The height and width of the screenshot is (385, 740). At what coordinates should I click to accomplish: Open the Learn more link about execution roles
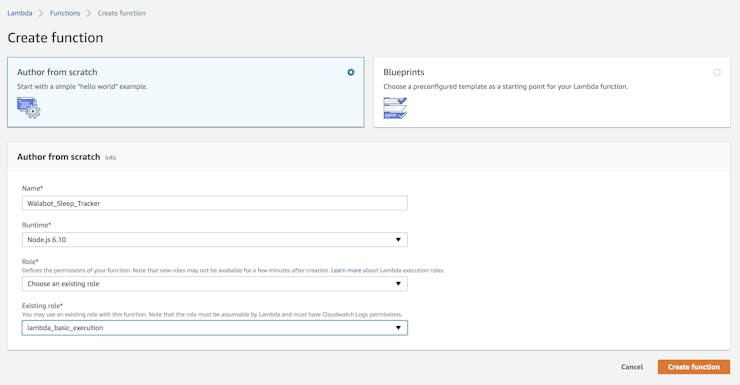point(346,270)
